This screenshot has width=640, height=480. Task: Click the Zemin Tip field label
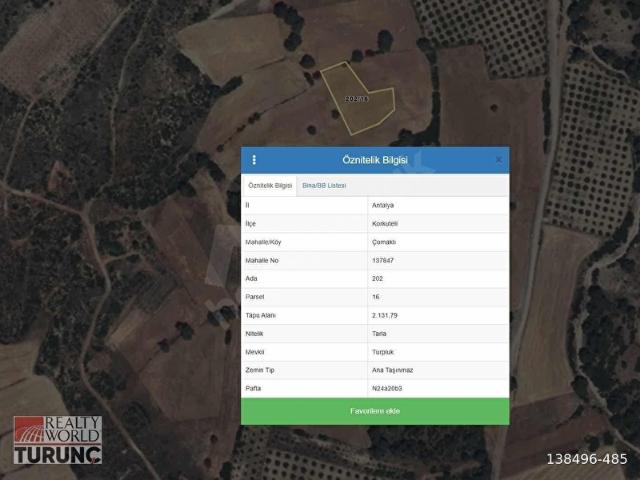coord(260,370)
